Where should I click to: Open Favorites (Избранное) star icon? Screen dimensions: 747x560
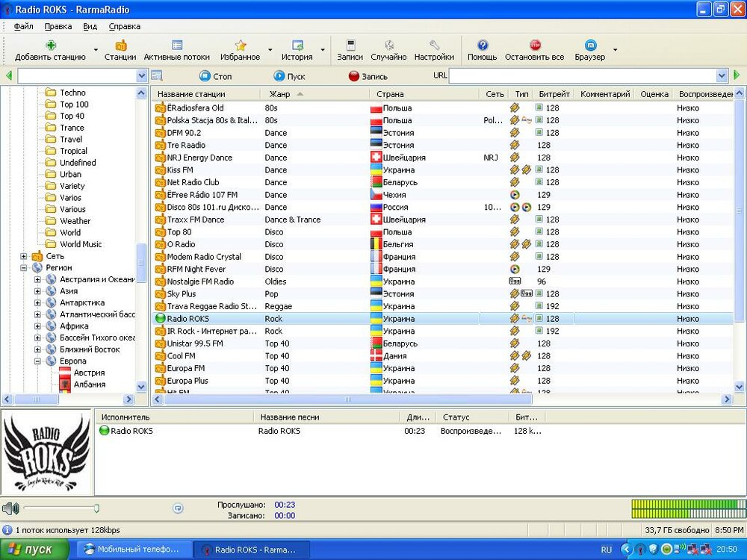pyautogui.click(x=240, y=46)
